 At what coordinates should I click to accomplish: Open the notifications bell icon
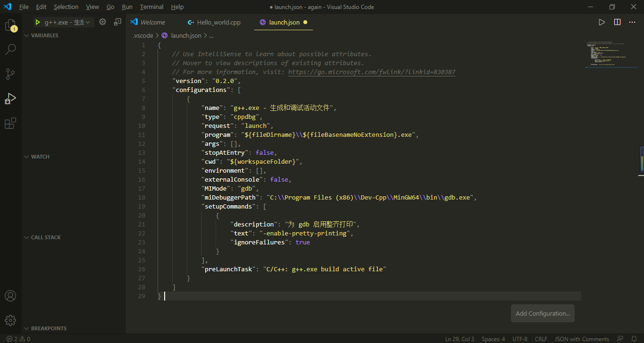(x=634, y=339)
